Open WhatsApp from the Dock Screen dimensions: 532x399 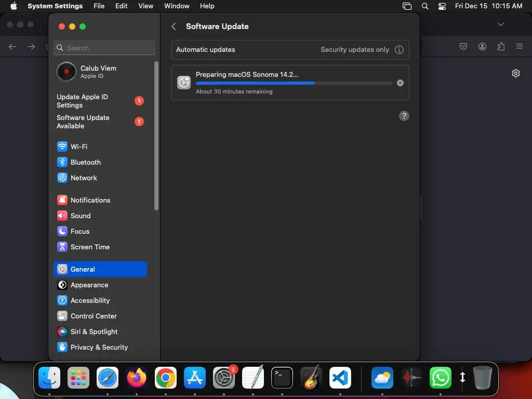[x=441, y=378]
